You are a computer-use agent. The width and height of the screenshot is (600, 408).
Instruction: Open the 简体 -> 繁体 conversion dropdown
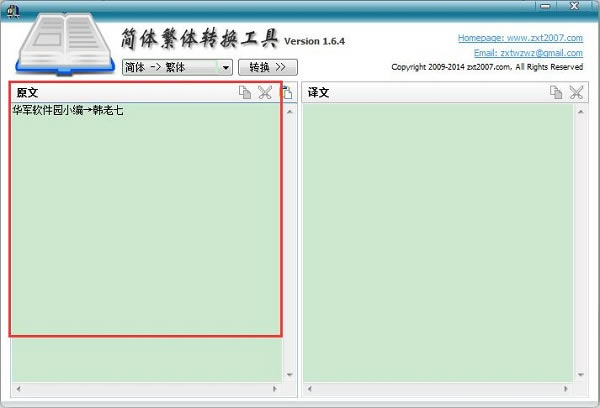click(177, 67)
